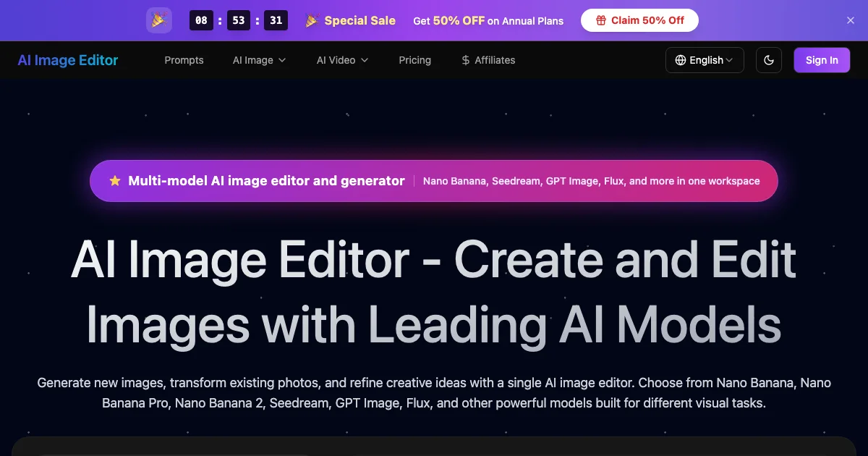Click the Get 50% OFF on Annual Plans text
Image resolution: width=868 pixels, height=456 pixels.
(x=488, y=20)
